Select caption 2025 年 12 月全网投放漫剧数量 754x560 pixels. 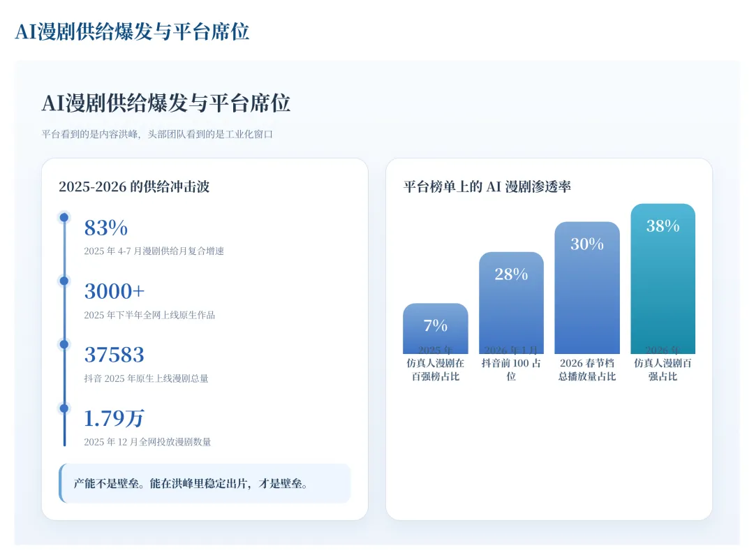click(x=147, y=442)
